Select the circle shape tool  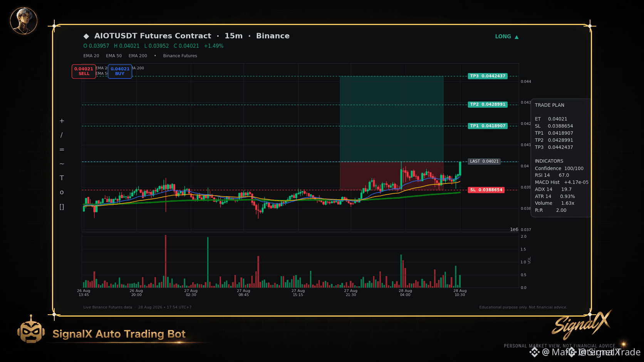click(x=62, y=192)
